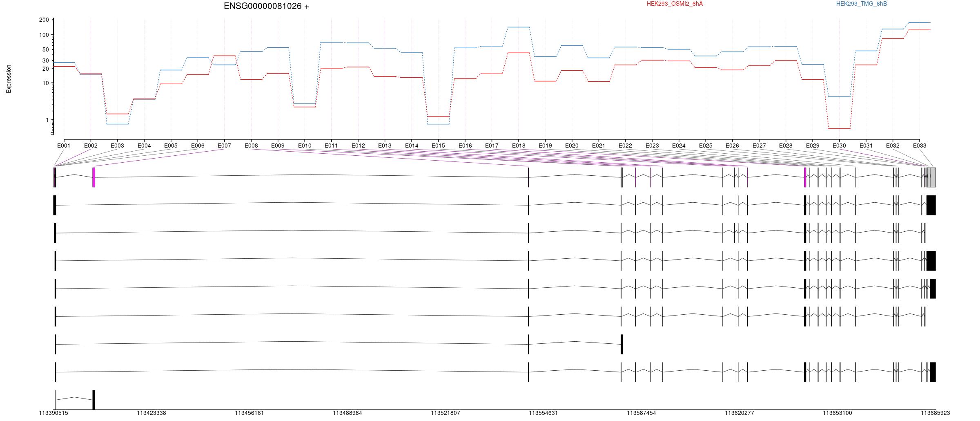Click blue expression peak above E018
The height and width of the screenshot is (421, 980).
519,27
